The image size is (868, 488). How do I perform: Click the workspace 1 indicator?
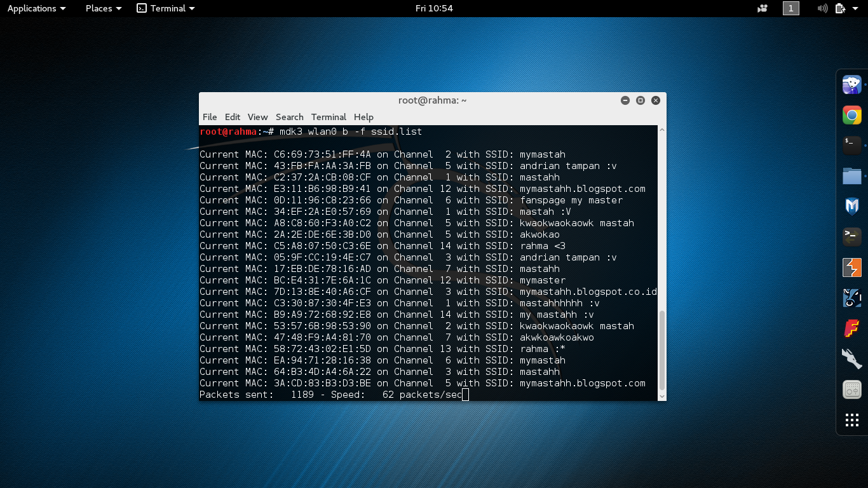(791, 8)
